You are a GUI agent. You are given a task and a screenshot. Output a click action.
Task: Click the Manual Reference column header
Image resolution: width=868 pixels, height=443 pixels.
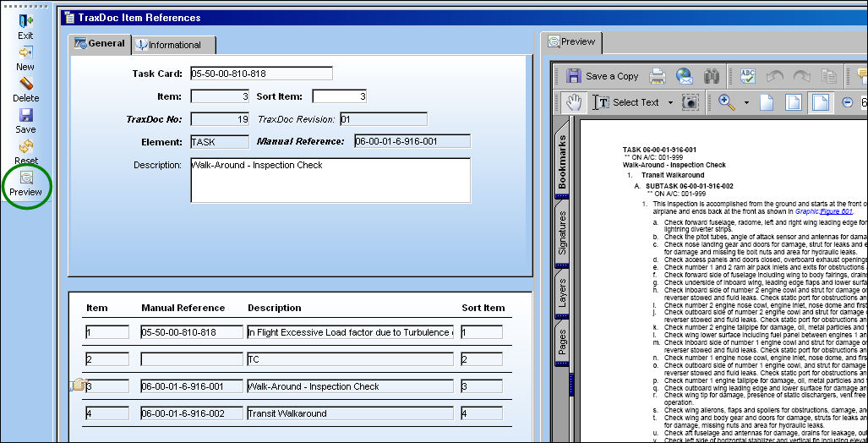coord(183,308)
